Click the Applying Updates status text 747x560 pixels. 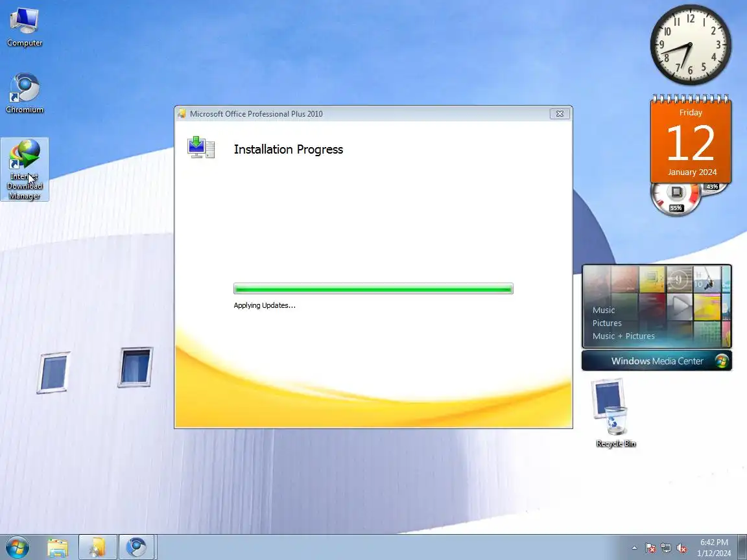[265, 305]
